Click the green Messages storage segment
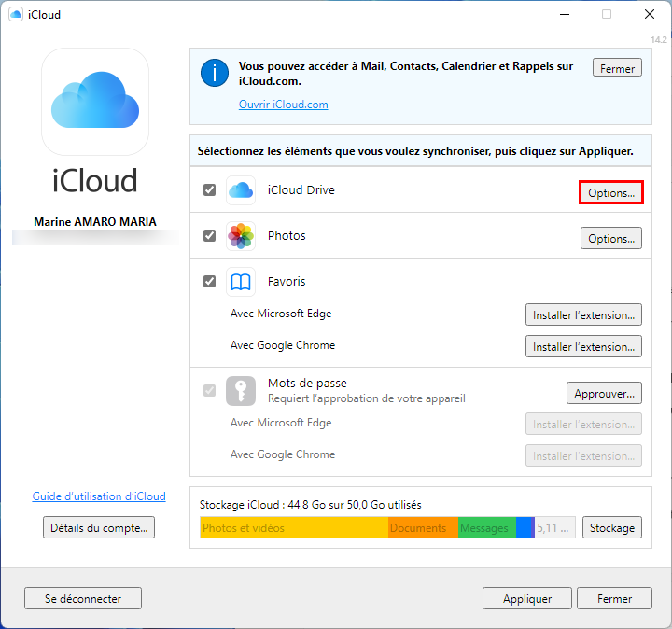Screen dimensions: 672x629 (x=487, y=527)
